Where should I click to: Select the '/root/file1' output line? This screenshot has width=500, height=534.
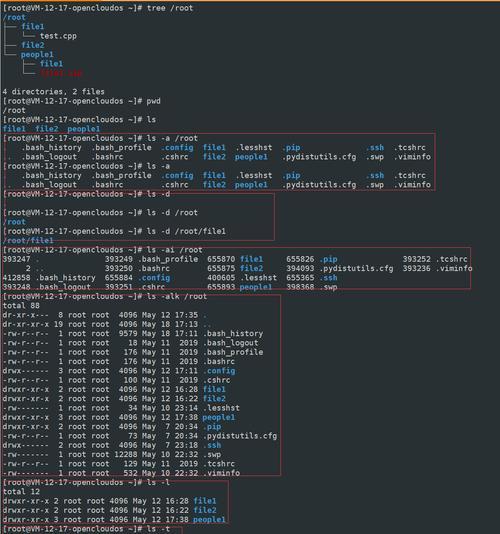28,240
